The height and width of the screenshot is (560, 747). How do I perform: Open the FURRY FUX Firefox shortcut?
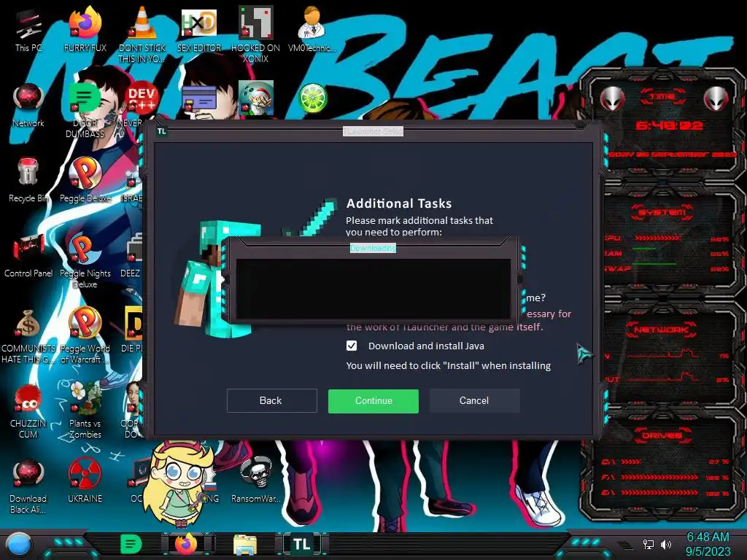coord(85,29)
